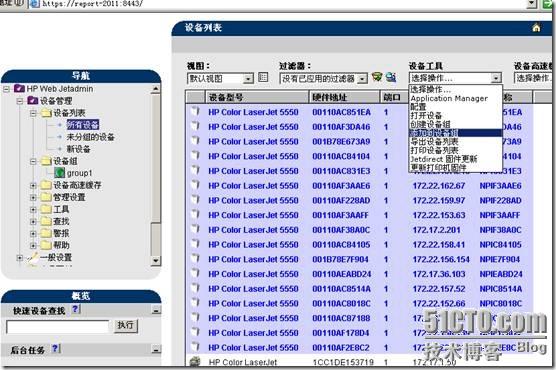Collapse the HP Web Jetadmin root node
The height and width of the screenshot is (370, 556).
pyautogui.click(x=6, y=89)
